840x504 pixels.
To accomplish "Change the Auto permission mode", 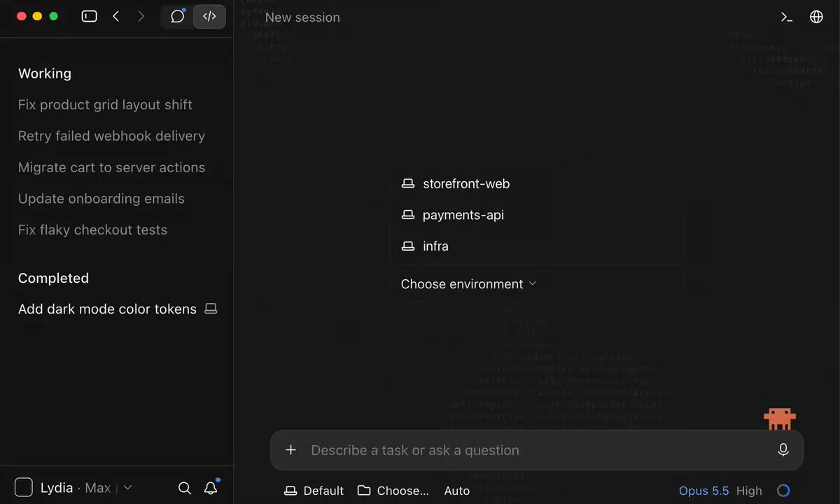I will [x=457, y=491].
